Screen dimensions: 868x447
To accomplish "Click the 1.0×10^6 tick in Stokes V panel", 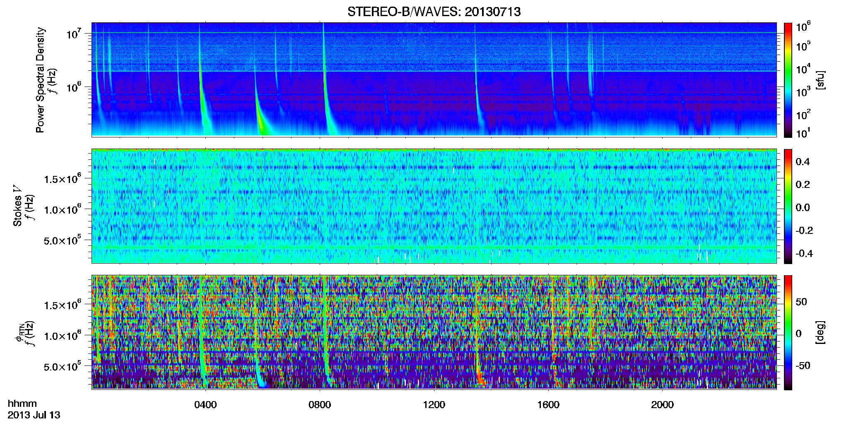I will coord(63,209).
